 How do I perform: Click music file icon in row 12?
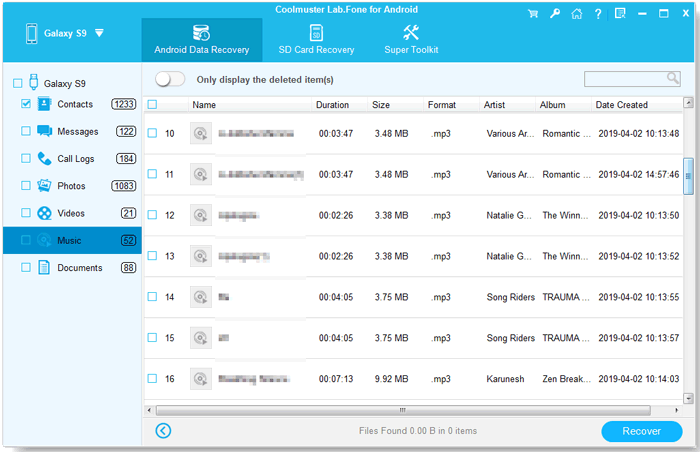tap(200, 215)
